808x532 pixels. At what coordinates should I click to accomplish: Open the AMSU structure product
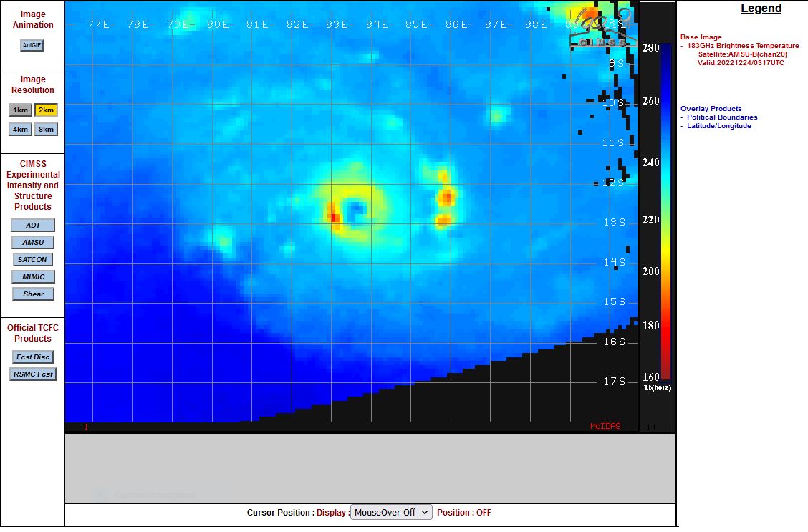coord(33,243)
